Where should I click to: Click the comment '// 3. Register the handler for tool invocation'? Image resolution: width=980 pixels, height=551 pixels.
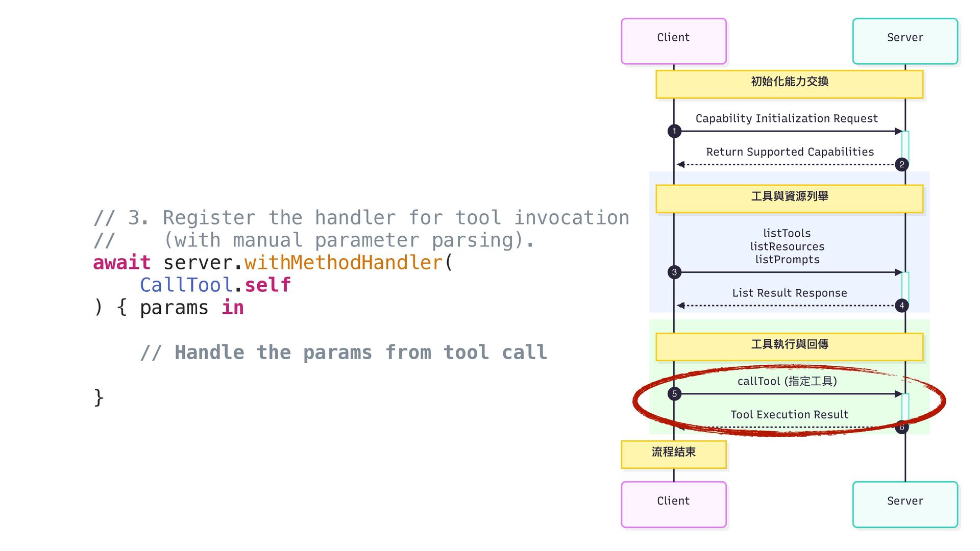361,218
